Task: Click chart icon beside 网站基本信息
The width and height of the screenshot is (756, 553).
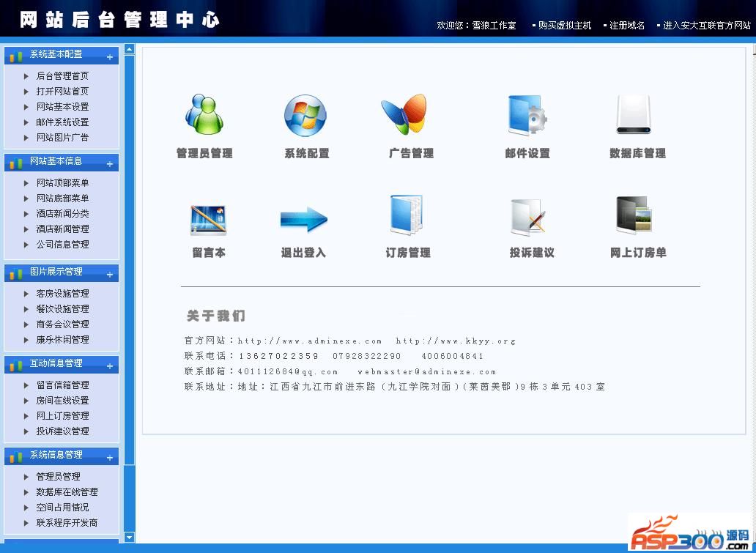Action: [x=16, y=163]
